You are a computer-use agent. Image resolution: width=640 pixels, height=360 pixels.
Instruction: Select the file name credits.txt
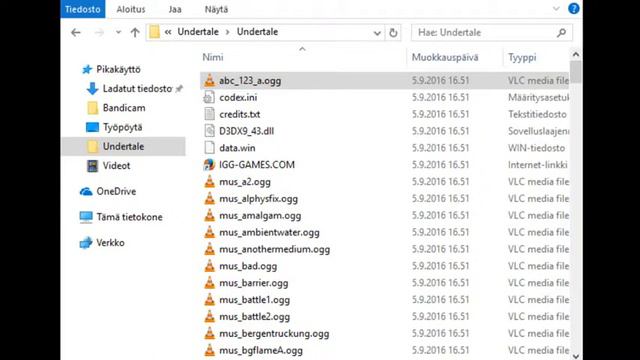tap(240, 114)
